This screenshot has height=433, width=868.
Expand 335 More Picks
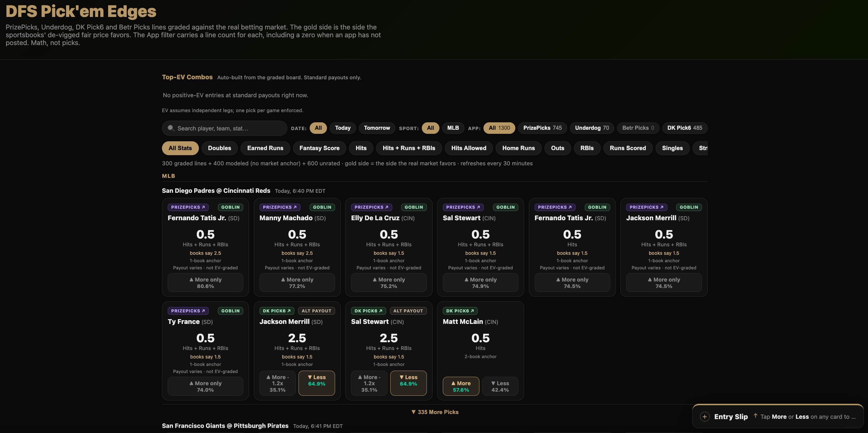435,412
